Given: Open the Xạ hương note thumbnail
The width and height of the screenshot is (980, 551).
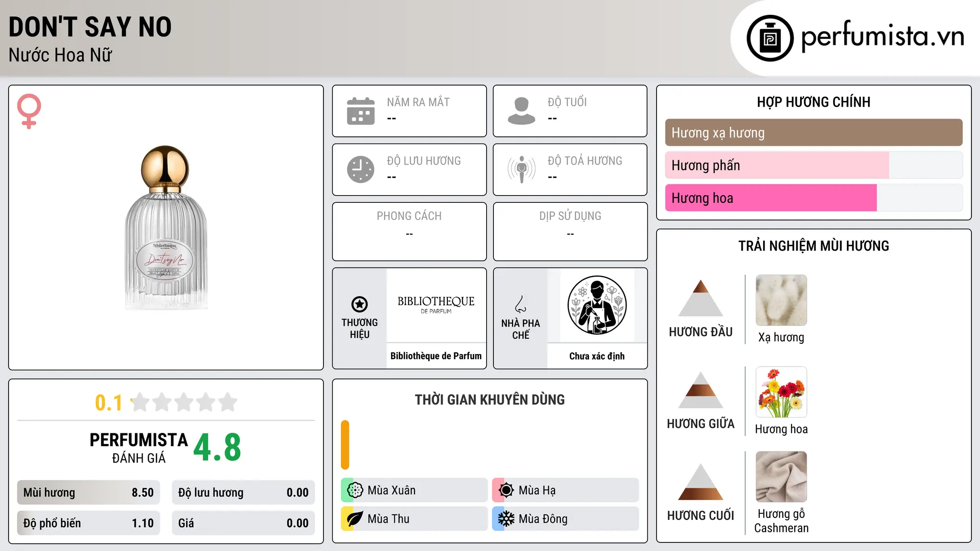Looking at the screenshot, I should coord(781,300).
